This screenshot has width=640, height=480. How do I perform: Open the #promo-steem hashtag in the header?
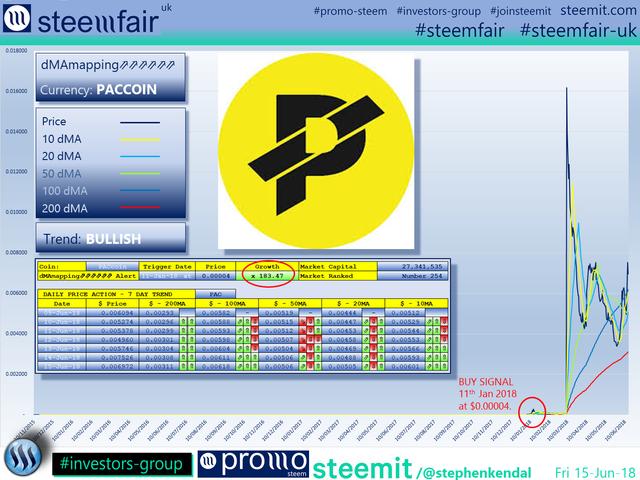350,11
